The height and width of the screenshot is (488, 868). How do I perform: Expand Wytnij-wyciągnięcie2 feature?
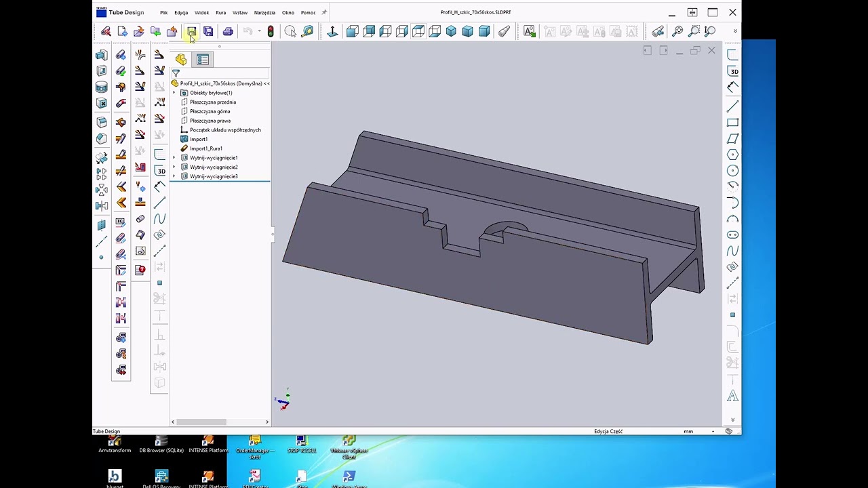click(174, 167)
